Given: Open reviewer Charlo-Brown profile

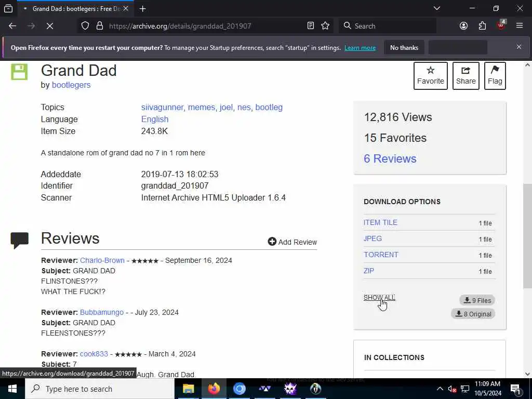Looking at the screenshot, I should [x=102, y=260].
